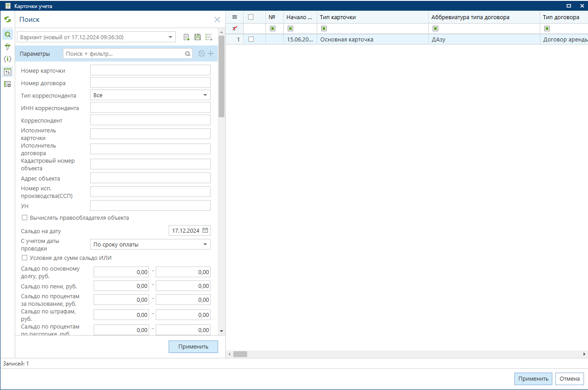This screenshot has width=588, height=390.
Task: Create new search variant document icon
Action: point(186,37)
